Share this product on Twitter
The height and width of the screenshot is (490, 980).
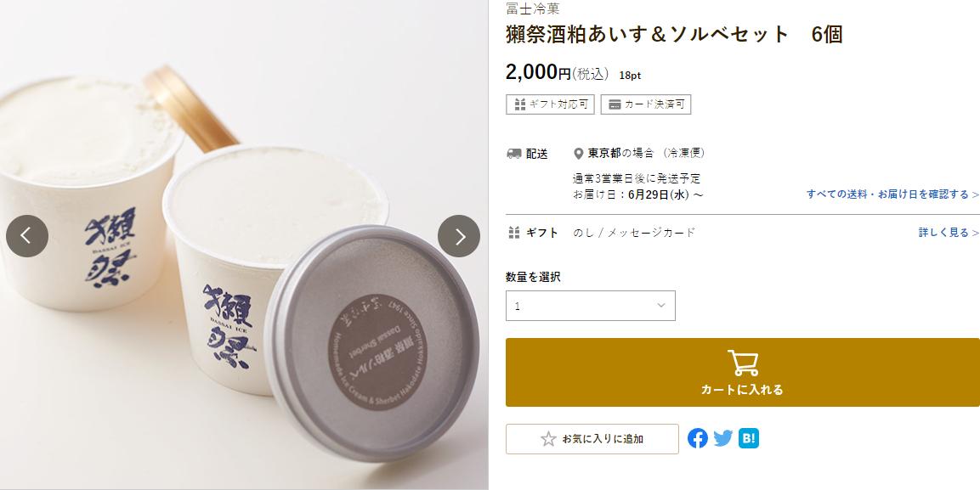[x=723, y=438]
